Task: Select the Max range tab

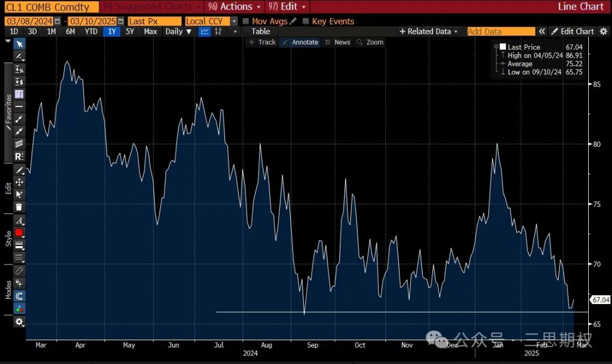Action: (150, 32)
